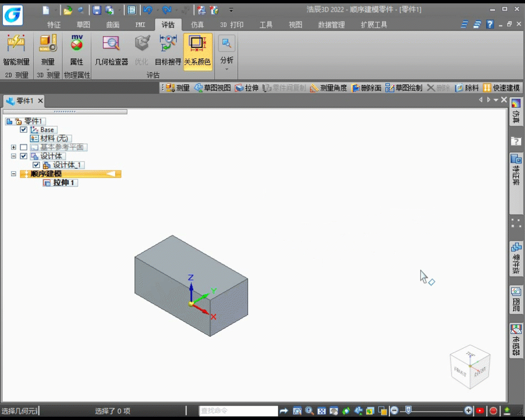Open the Smart Measure (智能测量) tool

pos(16,50)
